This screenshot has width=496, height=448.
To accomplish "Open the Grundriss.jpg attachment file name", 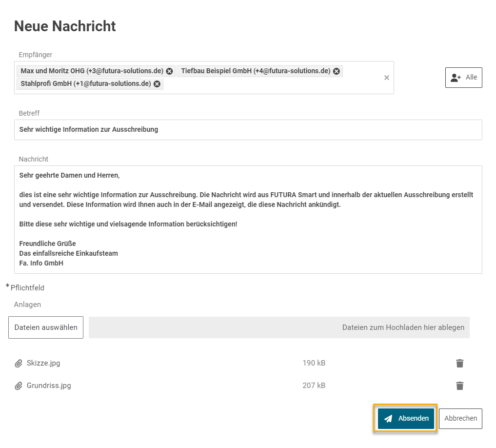I will tap(49, 386).
